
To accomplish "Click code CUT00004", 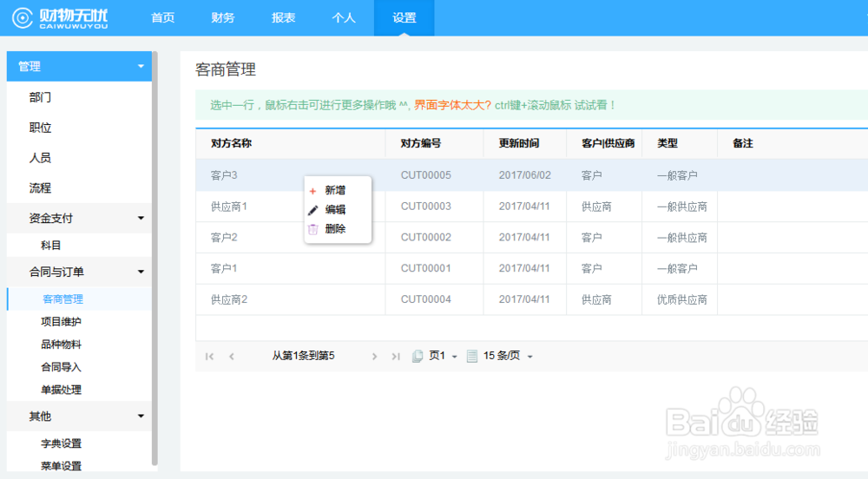I will [x=425, y=299].
